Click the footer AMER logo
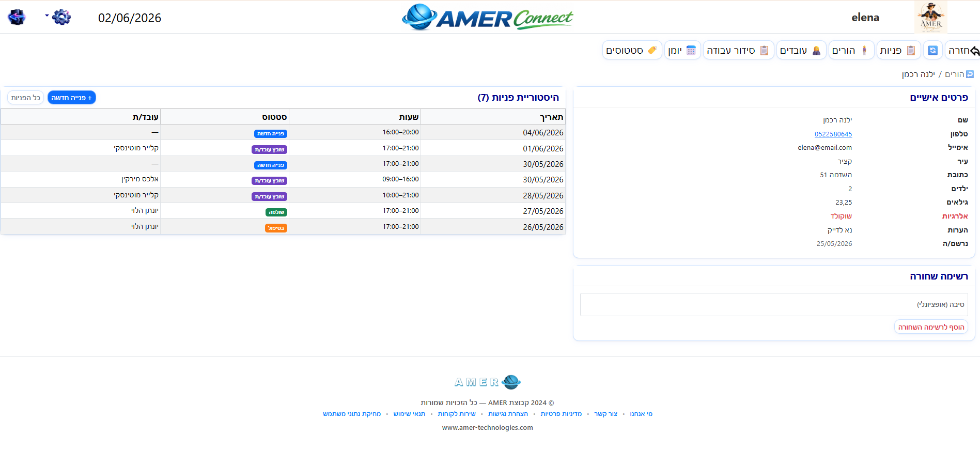The height and width of the screenshot is (450, 980). pos(488,382)
